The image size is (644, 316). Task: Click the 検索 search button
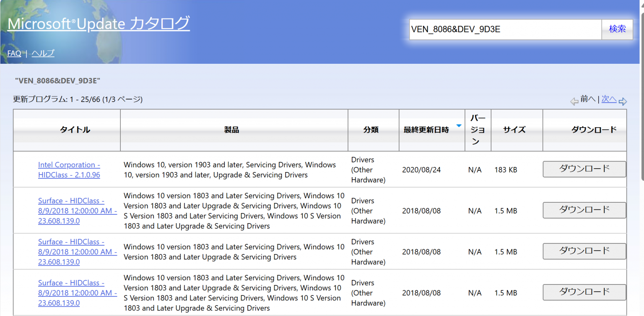click(x=617, y=29)
